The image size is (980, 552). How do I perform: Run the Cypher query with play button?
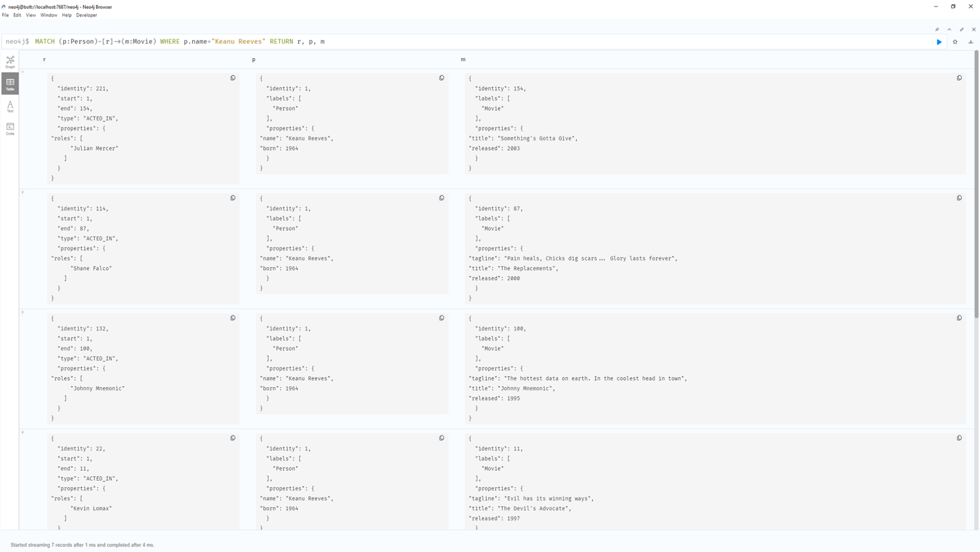(x=939, y=42)
